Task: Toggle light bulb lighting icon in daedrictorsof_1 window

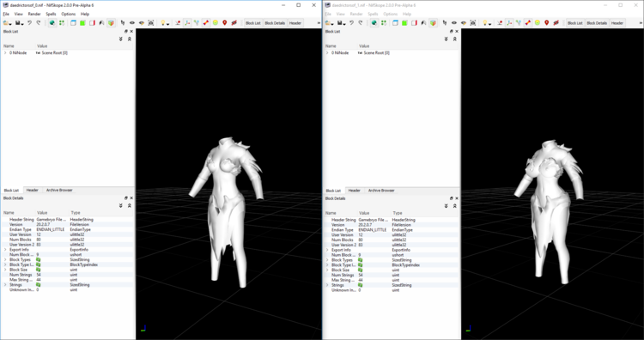Action: pyautogui.click(x=485, y=23)
